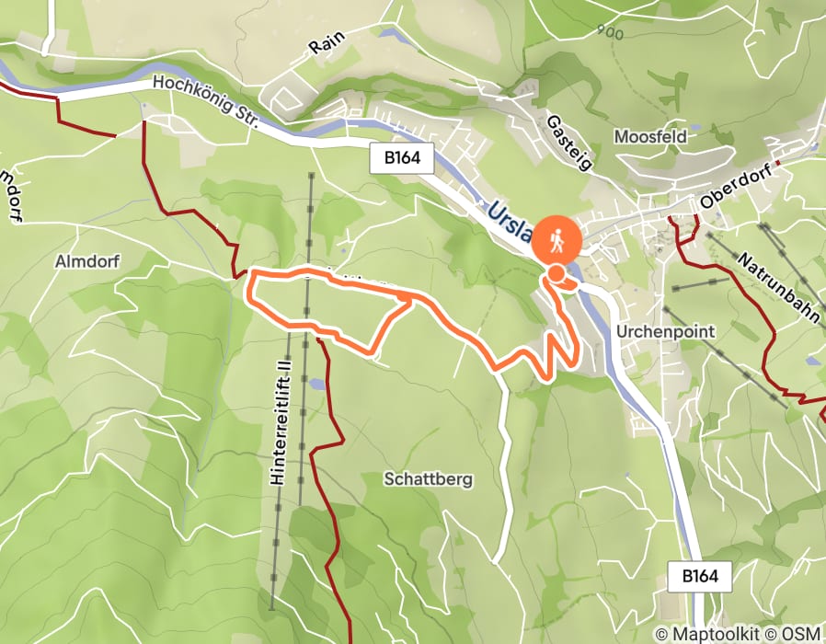Select the Oberdorf label

point(737,186)
